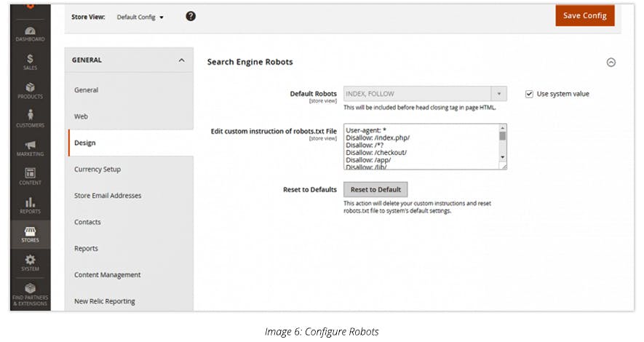
Task: Click the textarea resize handle corner
Action: (504, 167)
